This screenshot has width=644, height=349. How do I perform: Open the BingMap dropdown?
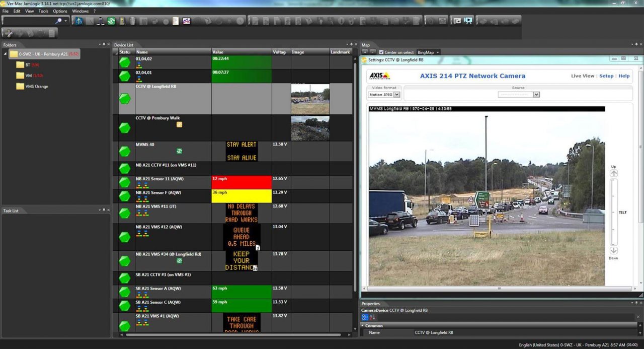coord(428,52)
